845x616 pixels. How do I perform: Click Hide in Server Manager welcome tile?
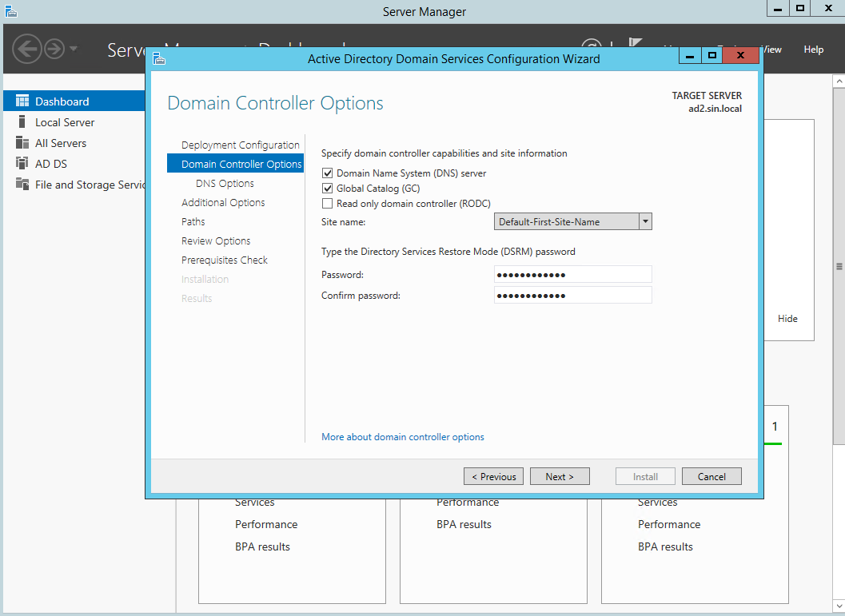pos(787,318)
